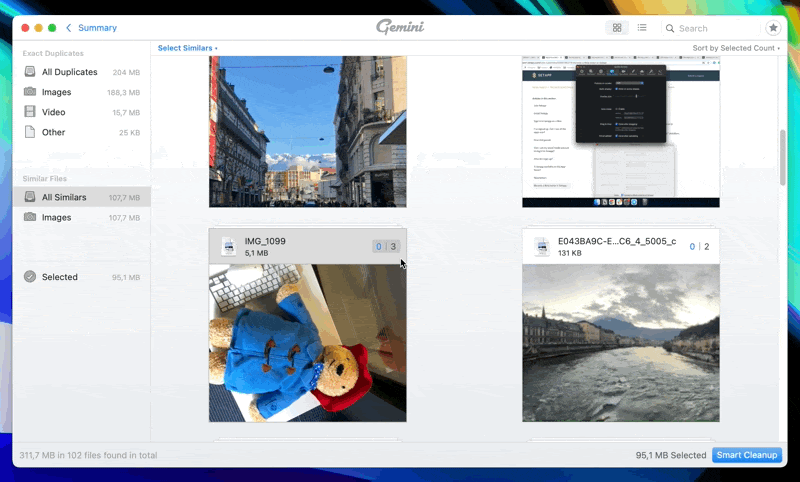Open the Select Similars dropdown
Viewport: 800px width, 482px height.
[187, 48]
